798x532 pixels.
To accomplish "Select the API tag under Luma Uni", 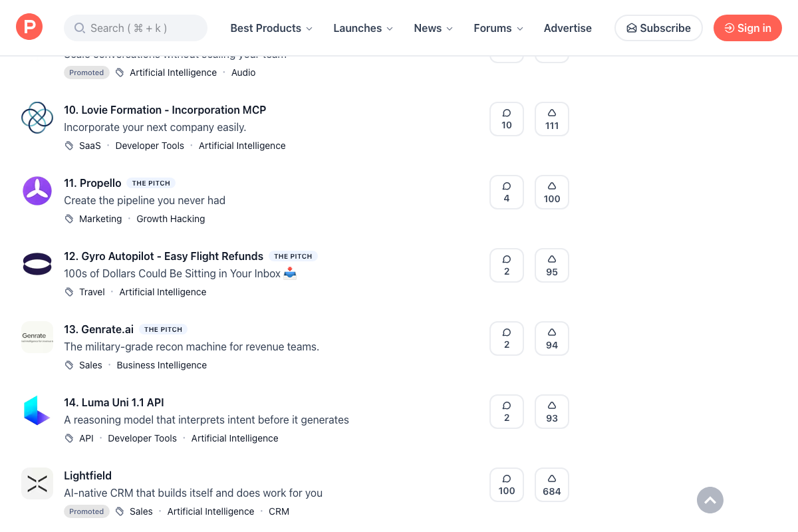I will tap(86, 438).
